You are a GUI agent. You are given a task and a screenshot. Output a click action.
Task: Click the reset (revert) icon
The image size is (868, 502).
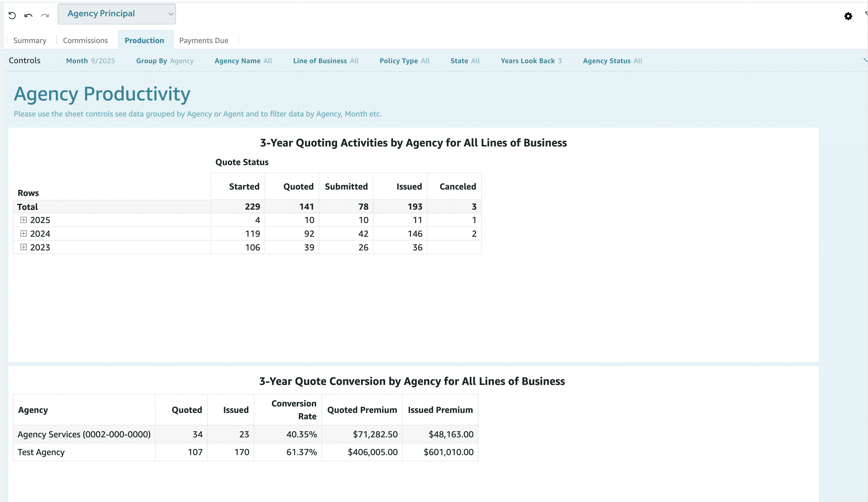coord(12,15)
